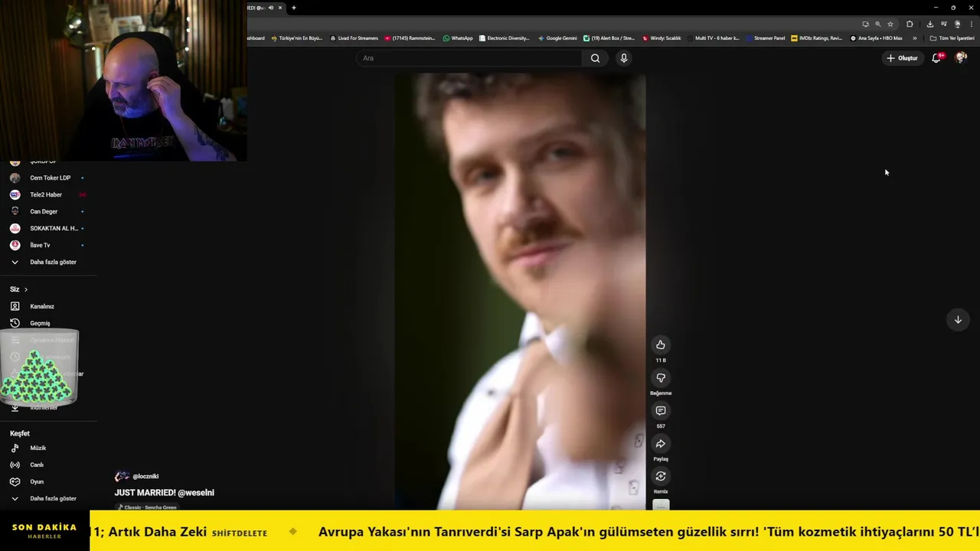
Task: Click the @loczniki channel name
Action: (145, 476)
